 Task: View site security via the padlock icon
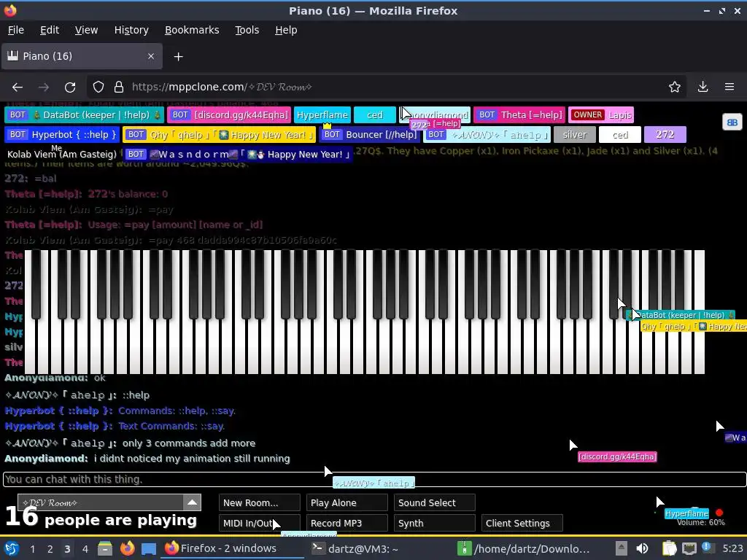(x=119, y=87)
